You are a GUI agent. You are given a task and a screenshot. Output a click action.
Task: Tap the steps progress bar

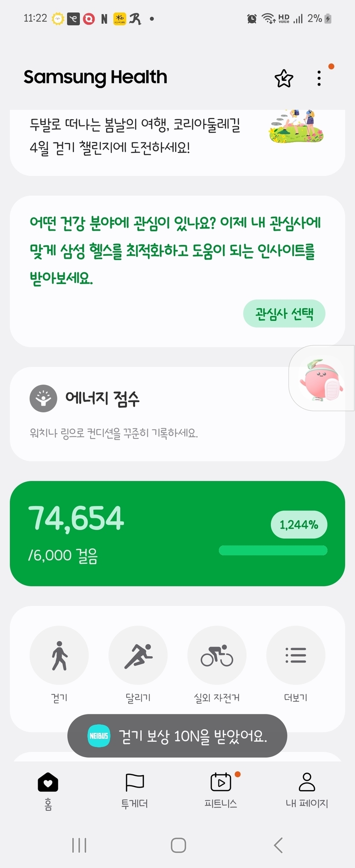point(273,551)
